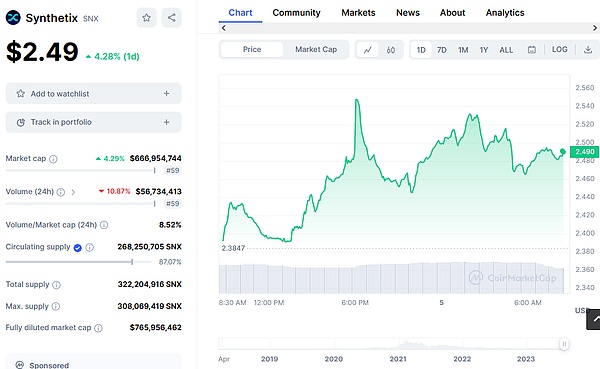This screenshot has width=600, height=369.
Task: Expand Volume (24h) details chevron
Action: (73, 192)
